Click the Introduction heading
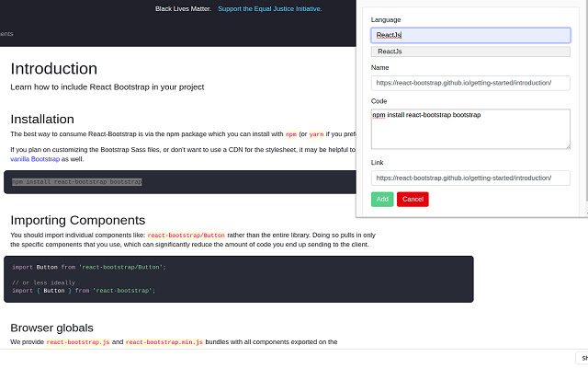The height and width of the screenshot is (368, 588). point(53,69)
